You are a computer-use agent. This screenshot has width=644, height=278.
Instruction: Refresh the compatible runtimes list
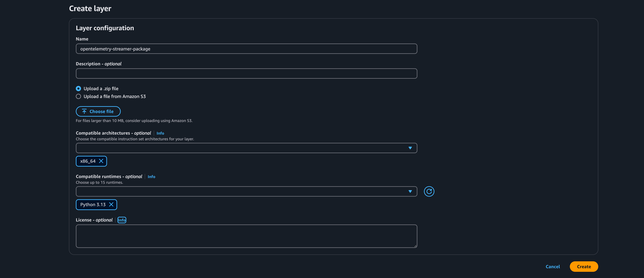429,191
